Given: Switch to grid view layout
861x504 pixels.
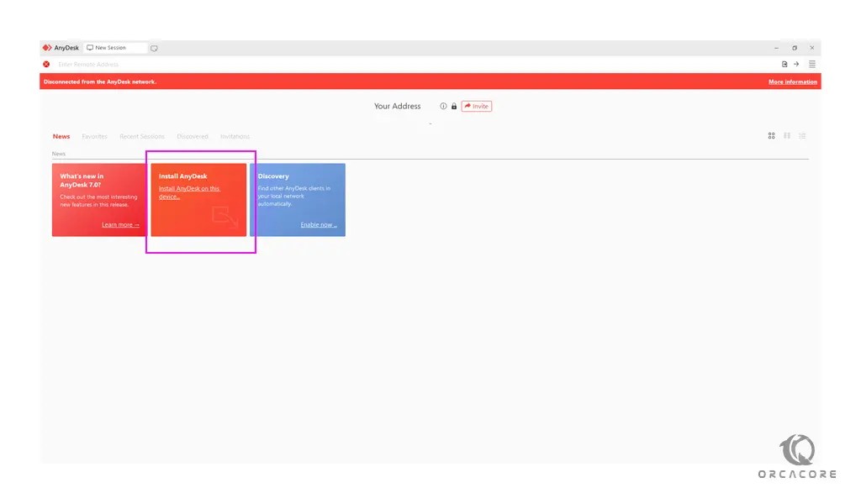Looking at the screenshot, I should 771,135.
